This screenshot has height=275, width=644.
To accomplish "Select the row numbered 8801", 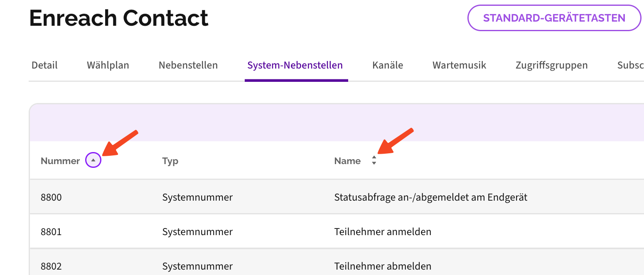I will point(51,232).
